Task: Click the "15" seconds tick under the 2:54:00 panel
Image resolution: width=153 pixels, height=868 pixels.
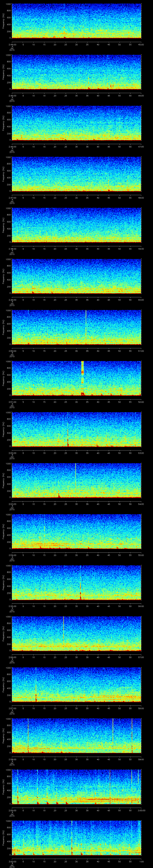Action: coord(44,555)
